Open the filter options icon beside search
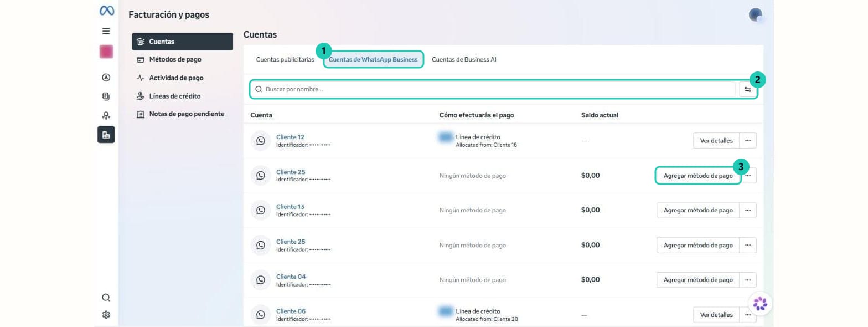868x327 pixels. [x=748, y=89]
